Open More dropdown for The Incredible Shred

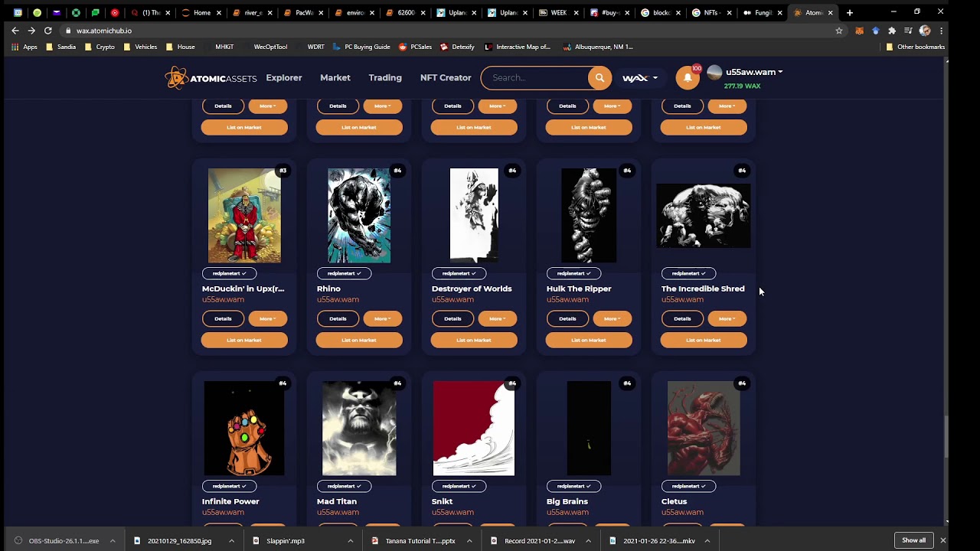click(727, 318)
